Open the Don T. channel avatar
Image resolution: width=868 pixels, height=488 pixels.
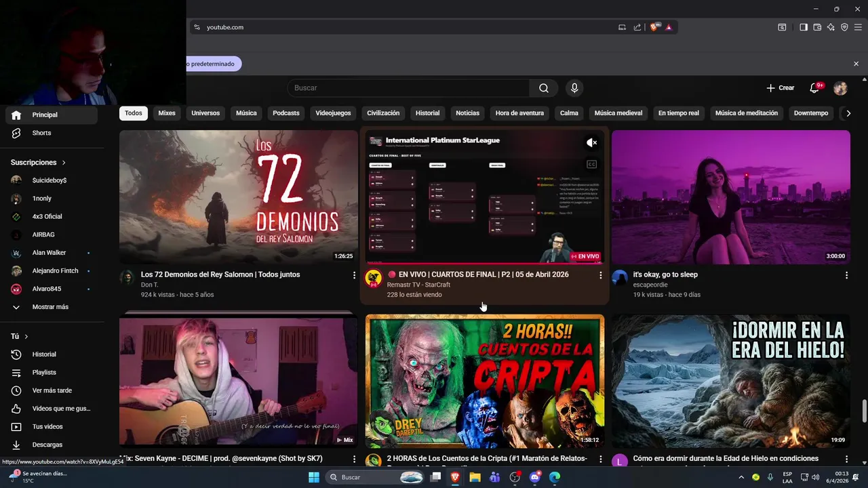[x=127, y=278]
